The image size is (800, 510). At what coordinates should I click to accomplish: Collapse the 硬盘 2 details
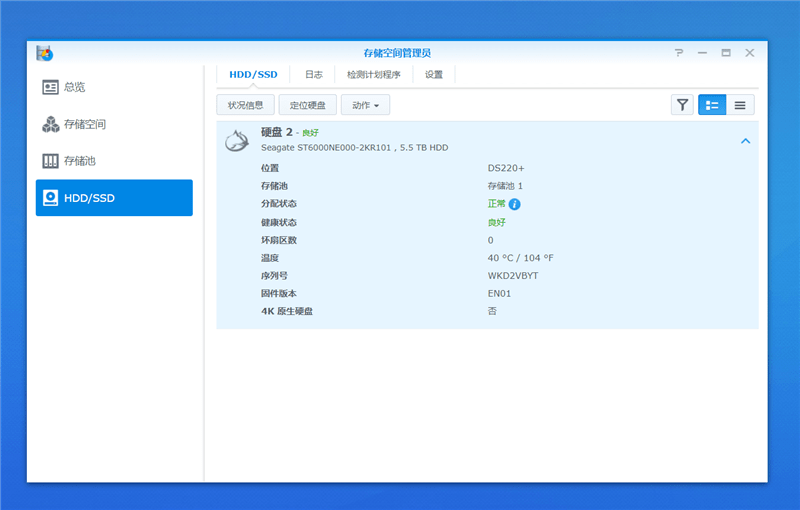coord(745,141)
